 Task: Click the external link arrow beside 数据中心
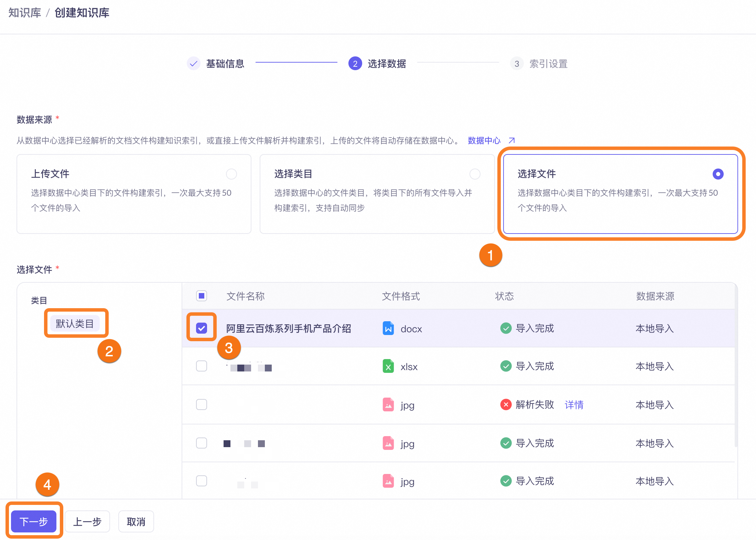click(x=512, y=140)
